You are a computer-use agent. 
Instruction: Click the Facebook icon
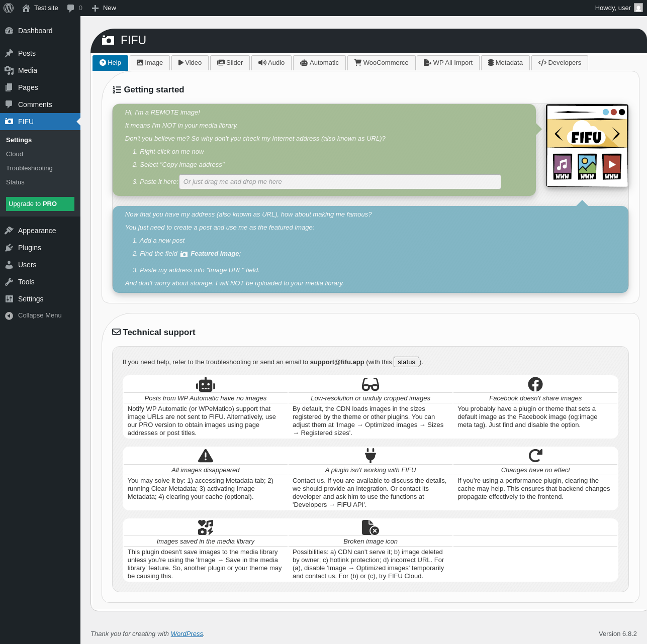click(x=535, y=385)
